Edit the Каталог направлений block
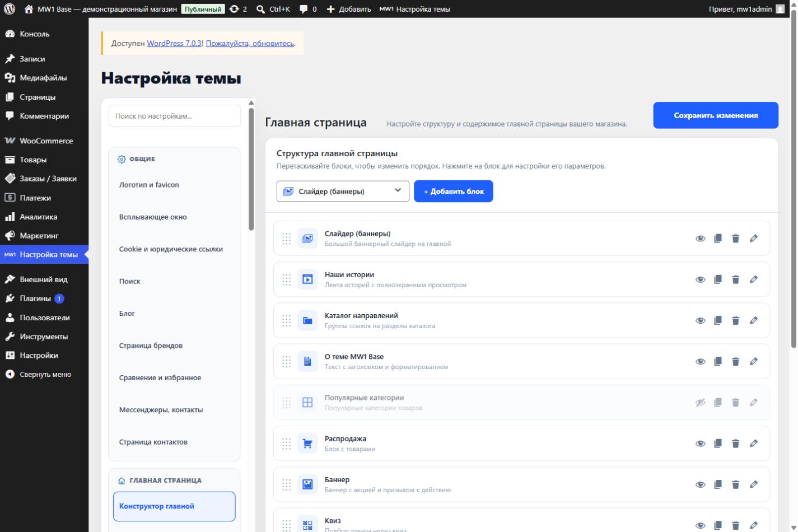798x532 pixels. click(x=754, y=320)
